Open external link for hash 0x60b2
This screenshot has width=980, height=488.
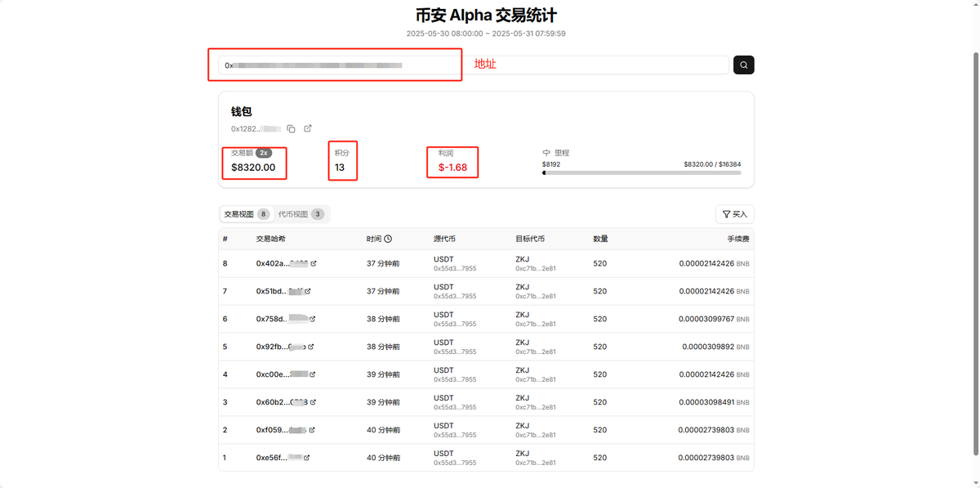click(x=313, y=402)
